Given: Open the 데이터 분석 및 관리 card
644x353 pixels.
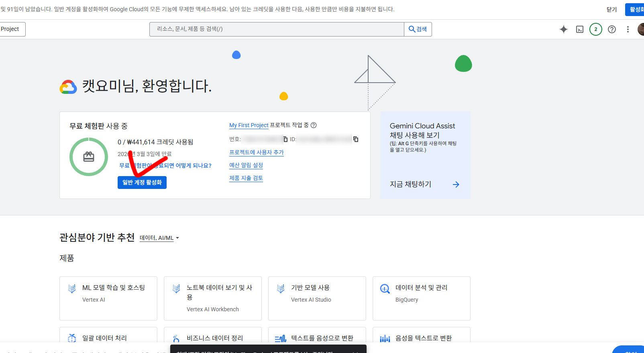Looking at the screenshot, I should point(422,298).
